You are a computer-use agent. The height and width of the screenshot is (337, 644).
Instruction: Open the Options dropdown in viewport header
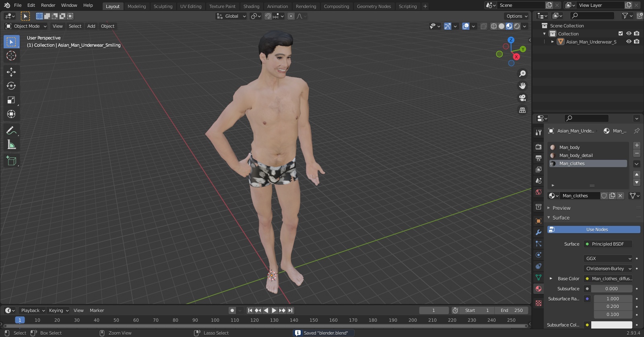[x=517, y=16]
